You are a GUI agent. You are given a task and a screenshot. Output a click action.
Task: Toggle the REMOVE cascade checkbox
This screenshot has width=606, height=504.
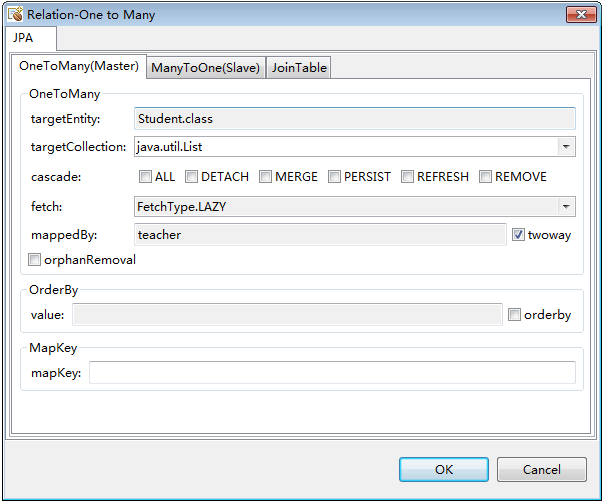(x=486, y=177)
